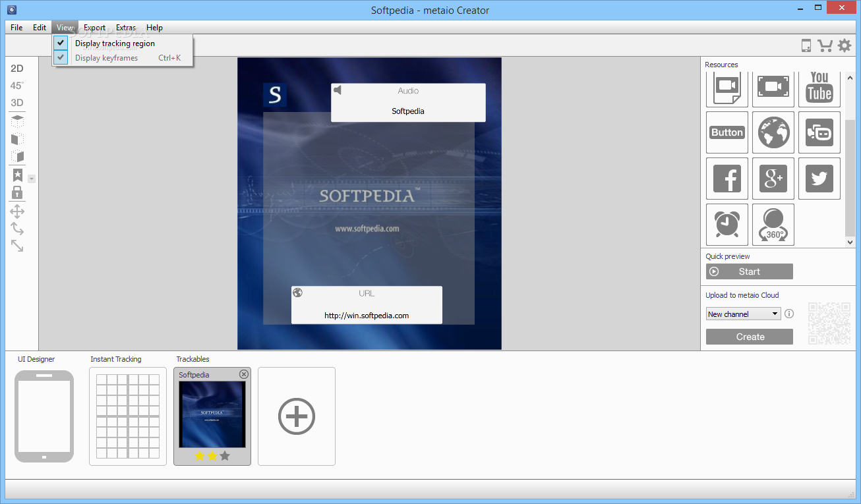This screenshot has width=861, height=504.
Task: Click the 'Upload to metaio Cloud' label
Action: click(x=742, y=295)
